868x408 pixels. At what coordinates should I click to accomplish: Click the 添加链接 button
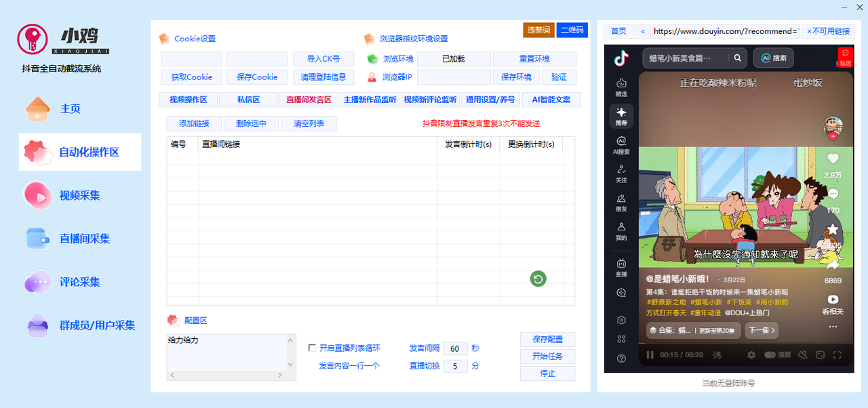tap(193, 123)
